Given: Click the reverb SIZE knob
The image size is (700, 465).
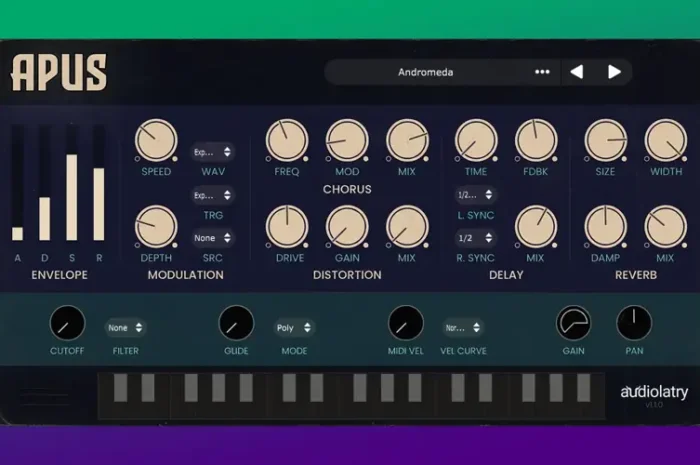Looking at the screenshot, I should coord(605,140).
